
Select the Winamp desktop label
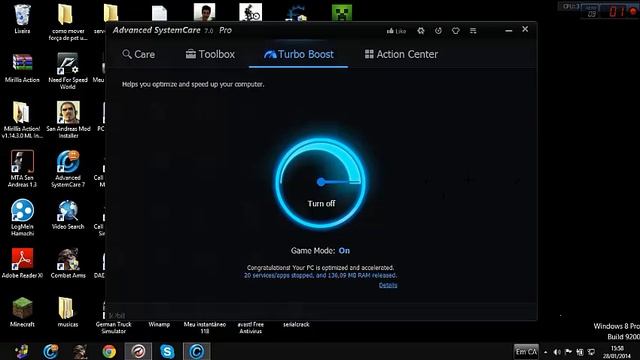[159, 324]
